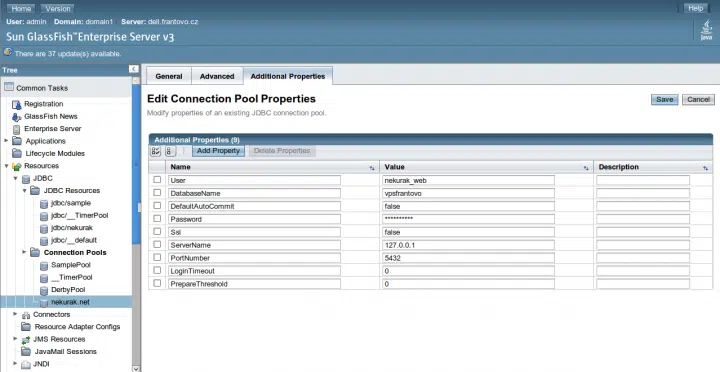This screenshot has height=372, width=720.
Task: Check the PrepareThreshold property row
Action: pyautogui.click(x=157, y=283)
